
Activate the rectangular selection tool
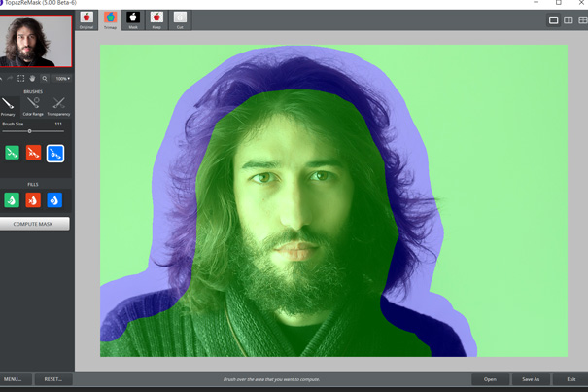click(21, 78)
